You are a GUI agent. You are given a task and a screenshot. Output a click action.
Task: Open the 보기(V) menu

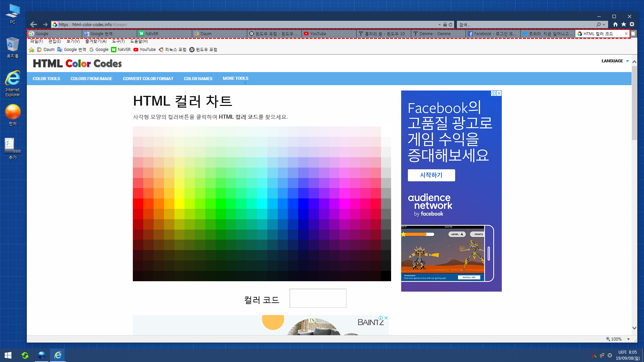tap(73, 41)
